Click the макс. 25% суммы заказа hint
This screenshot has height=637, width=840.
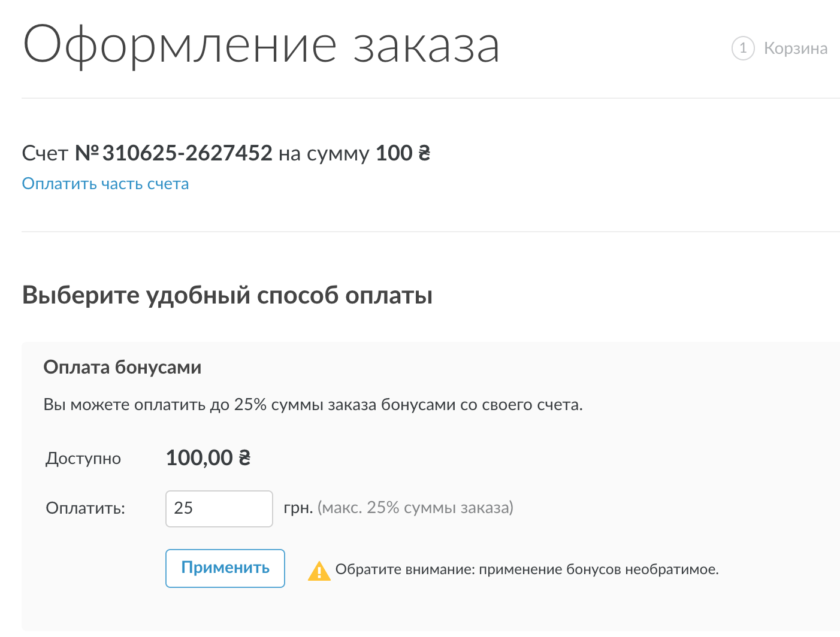[x=415, y=508]
